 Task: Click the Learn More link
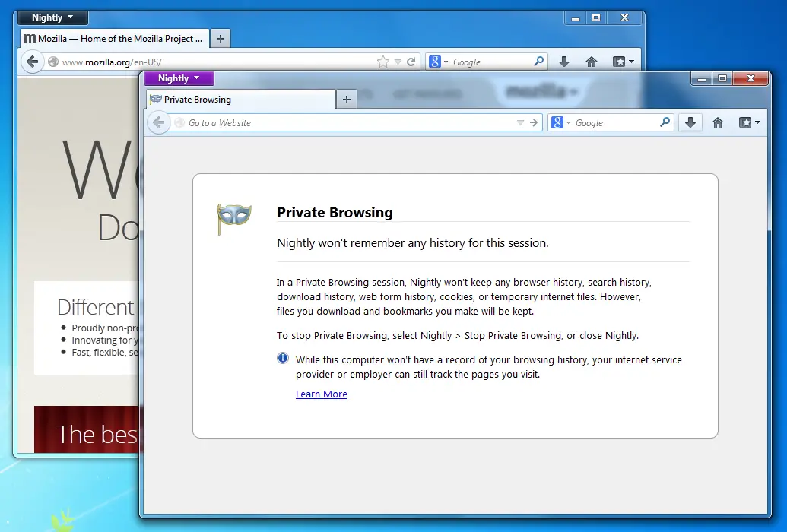click(x=321, y=394)
